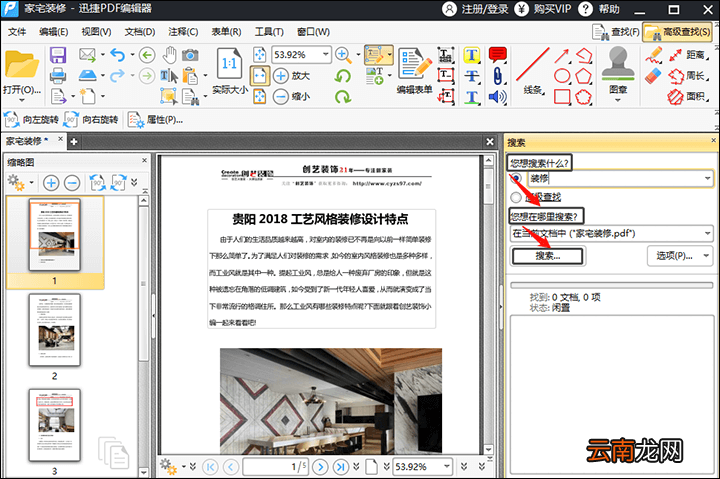Attach a file with the paperclip icon
Image resolution: width=720 pixels, height=479 pixels.
pos(498,76)
